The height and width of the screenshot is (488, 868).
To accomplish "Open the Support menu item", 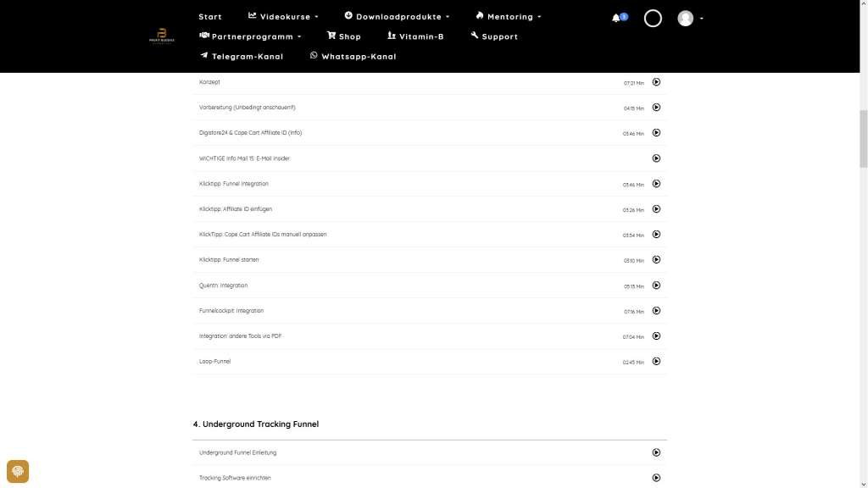I will coord(494,36).
